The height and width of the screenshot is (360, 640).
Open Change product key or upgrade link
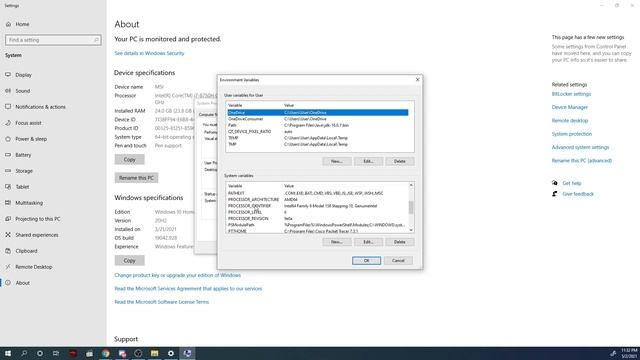tap(178, 275)
